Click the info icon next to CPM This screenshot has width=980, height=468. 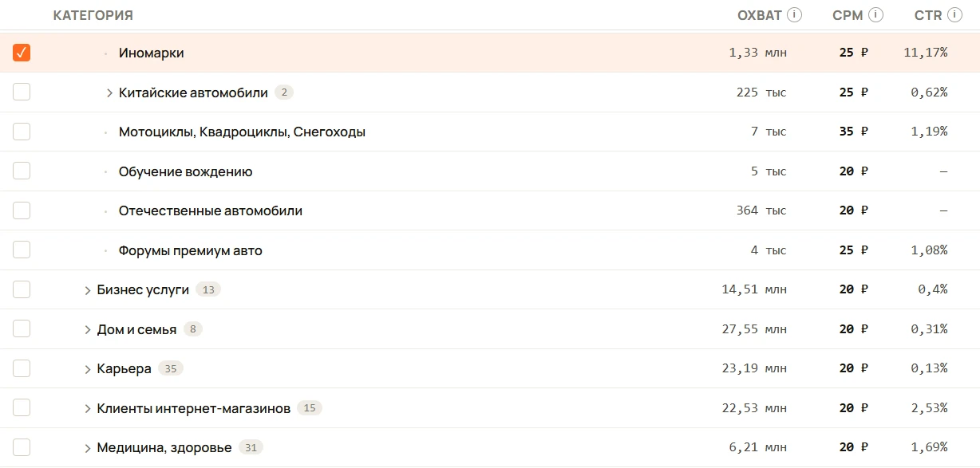876,15
